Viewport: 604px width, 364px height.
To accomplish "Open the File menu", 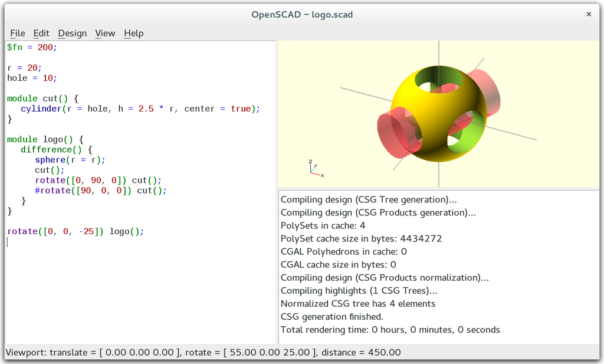I will tap(17, 33).
